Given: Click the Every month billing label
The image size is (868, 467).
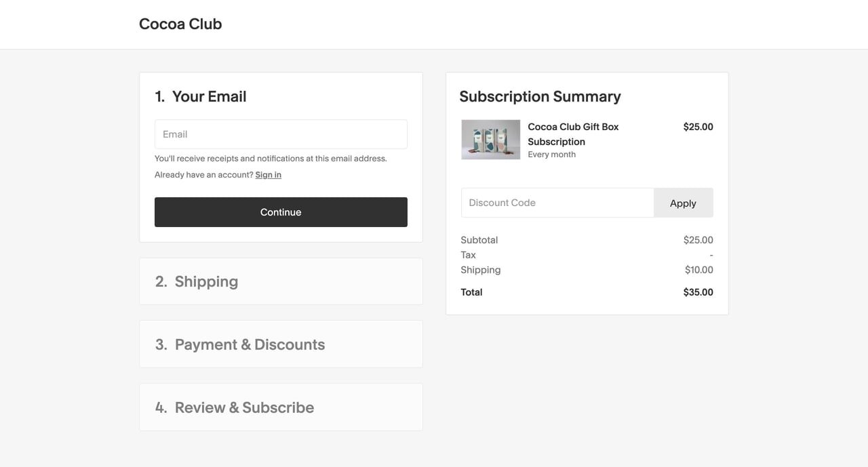Looking at the screenshot, I should tap(551, 154).
